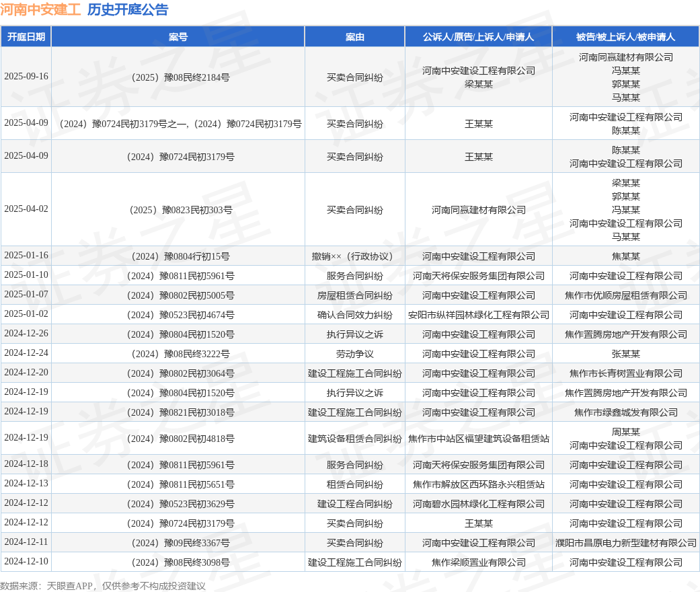Select defendant 焦作市绿鑫城发有限公司
The image size is (700, 592).
tap(626, 412)
